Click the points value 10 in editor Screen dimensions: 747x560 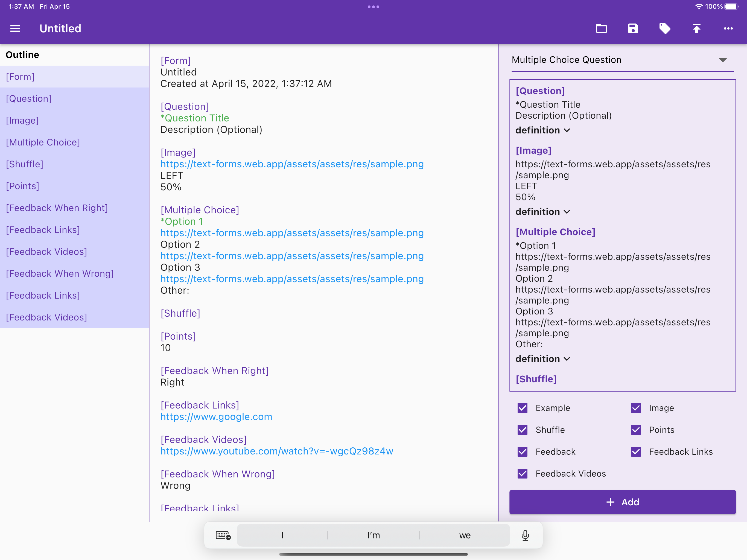tap(165, 348)
